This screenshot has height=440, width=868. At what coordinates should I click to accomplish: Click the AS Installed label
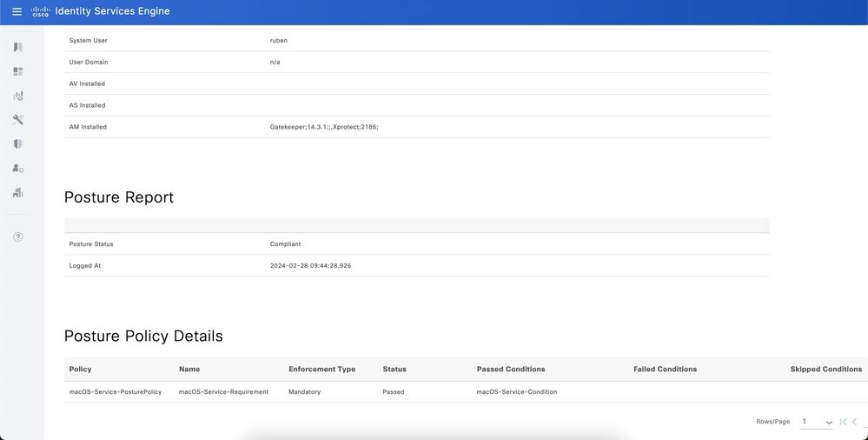point(87,105)
